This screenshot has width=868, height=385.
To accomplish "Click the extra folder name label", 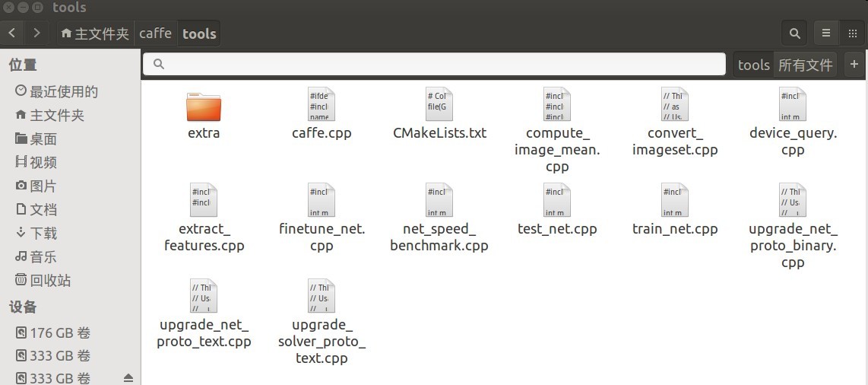I will tap(204, 133).
